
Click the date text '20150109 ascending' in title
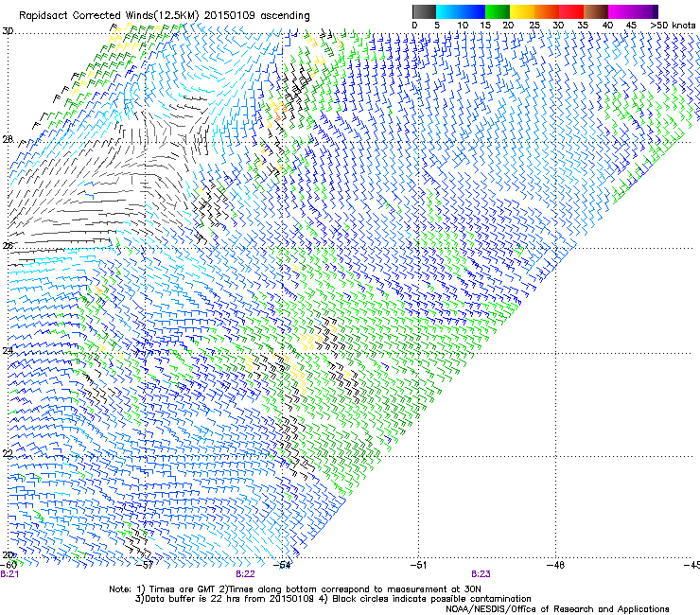pyautogui.click(x=256, y=16)
